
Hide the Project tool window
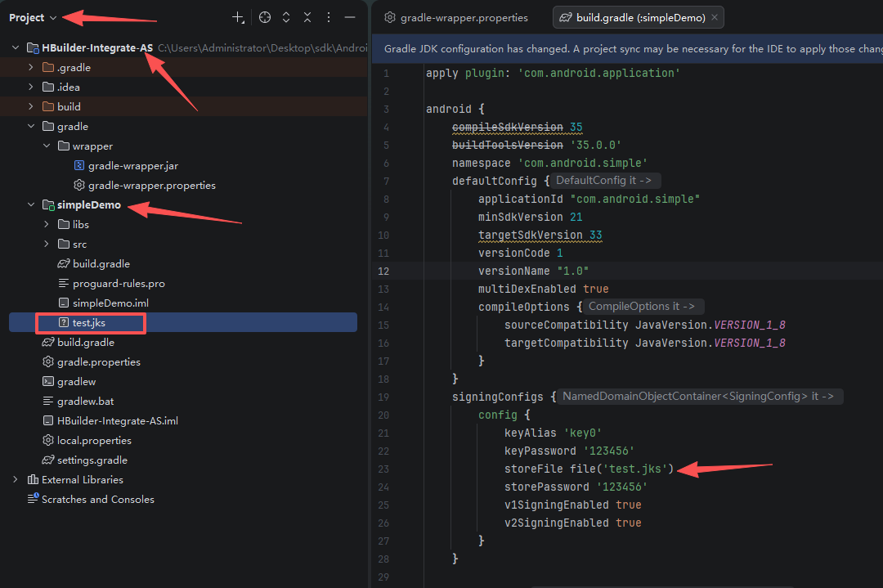point(350,17)
